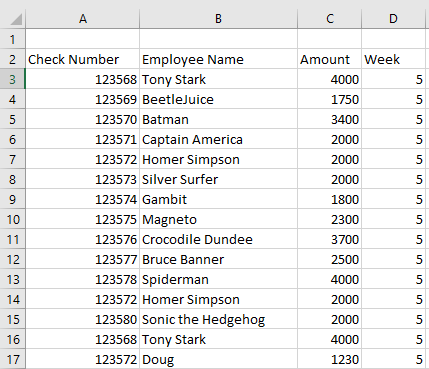Click the Select All corner triangle
Screen dimensions: 429x369
[16, 19]
